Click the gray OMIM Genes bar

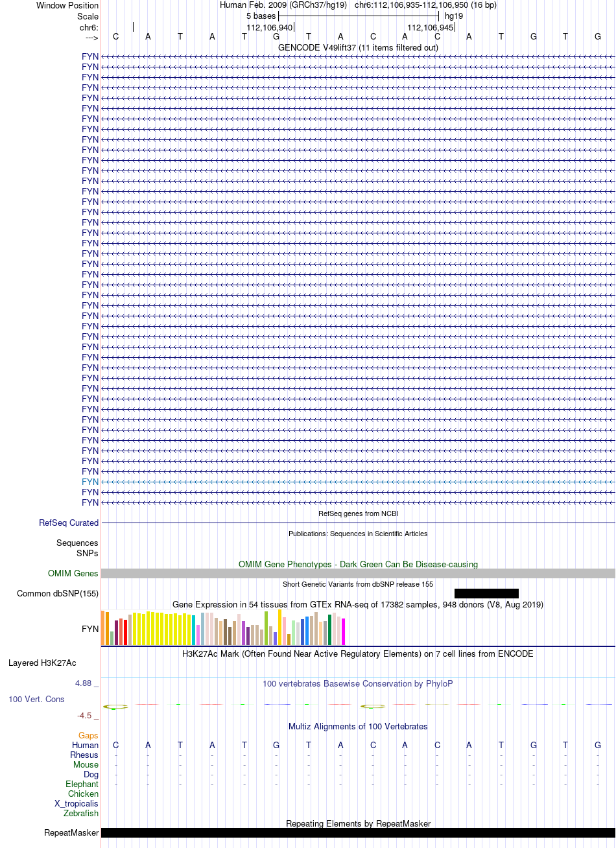[x=358, y=573]
